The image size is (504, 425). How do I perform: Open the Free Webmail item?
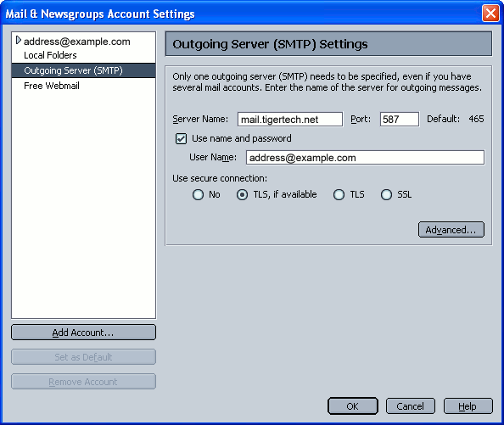pos(52,86)
